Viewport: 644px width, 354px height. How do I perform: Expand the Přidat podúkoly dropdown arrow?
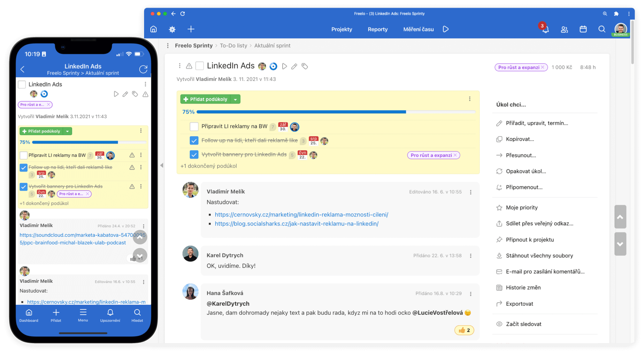(x=235, y=99)
